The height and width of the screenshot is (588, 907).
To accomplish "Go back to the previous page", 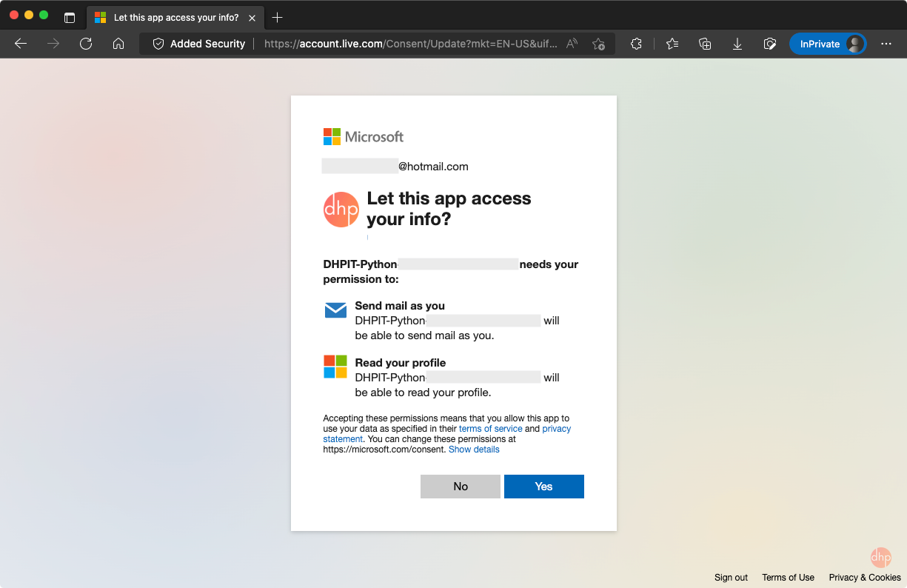I will (21, 44).
